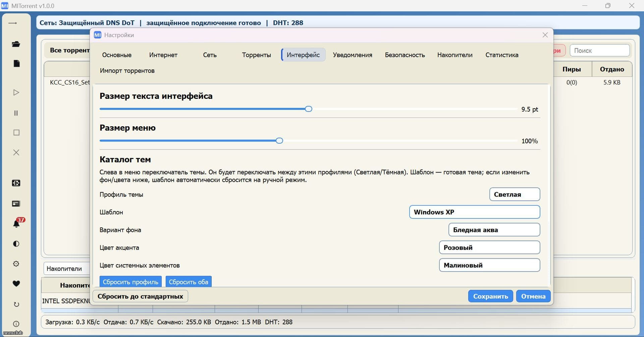Click the heart icon in sidebar

16,283
